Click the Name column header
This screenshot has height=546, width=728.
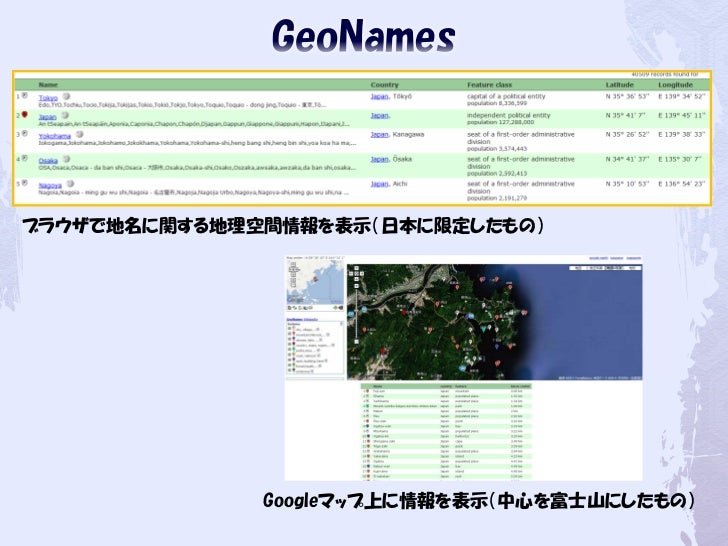pyautogui.click(x=48, y=85)
